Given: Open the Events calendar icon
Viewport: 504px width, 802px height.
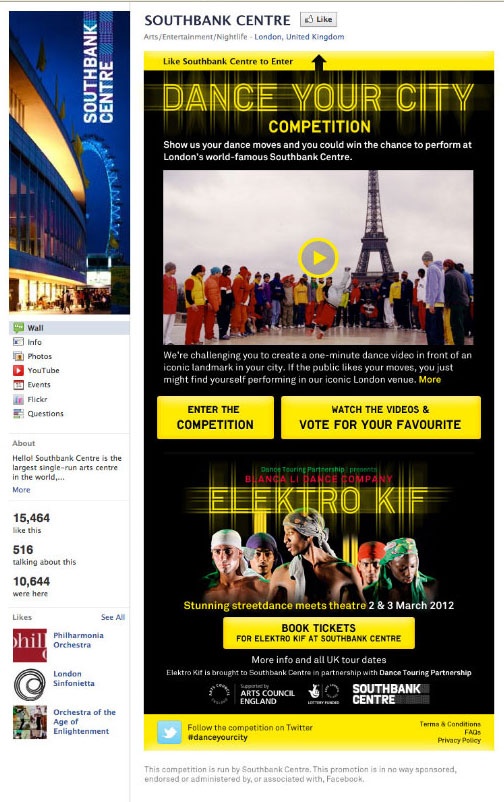Looking at the screenshot, I should [18, 385].
